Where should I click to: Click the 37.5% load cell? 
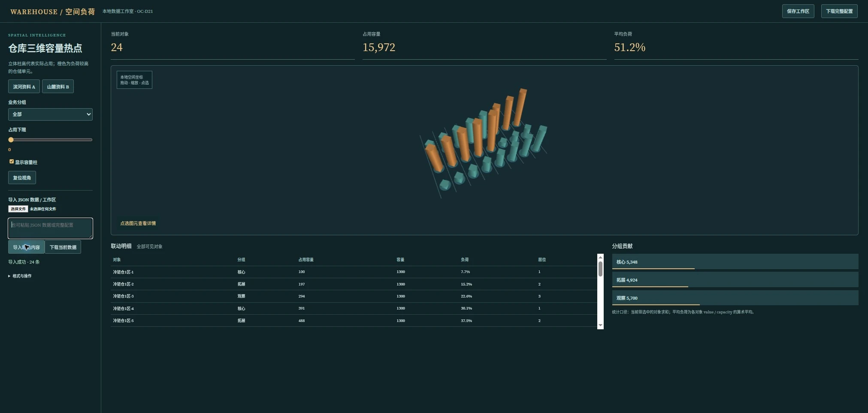pos(466,321)
